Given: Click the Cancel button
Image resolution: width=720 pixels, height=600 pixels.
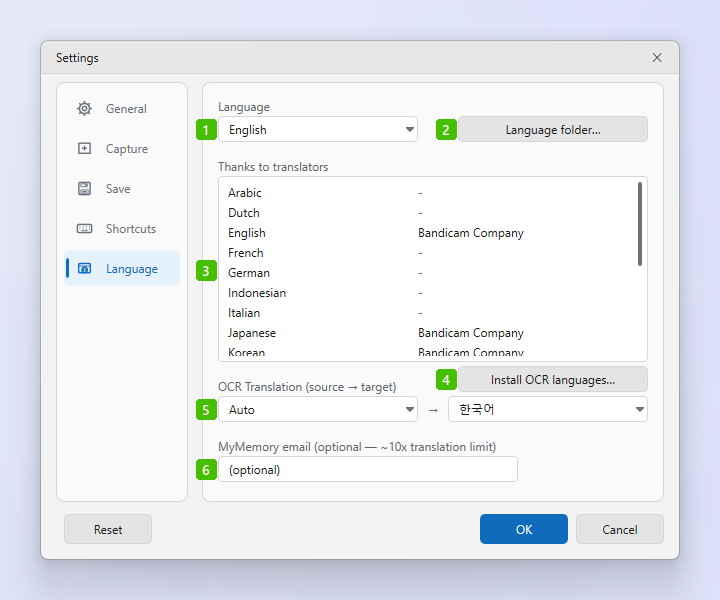Looking at the screenshot, I should tap(620, 529).
